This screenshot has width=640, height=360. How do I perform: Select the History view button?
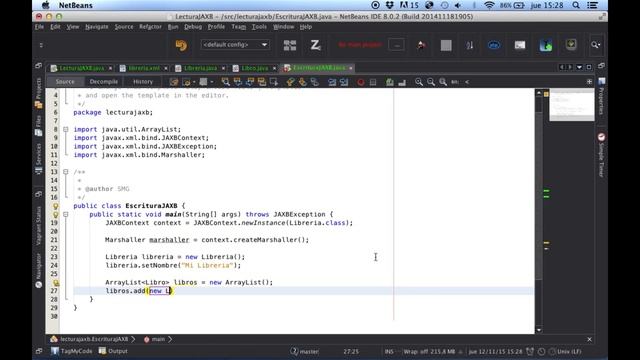(x=143, y=82)
